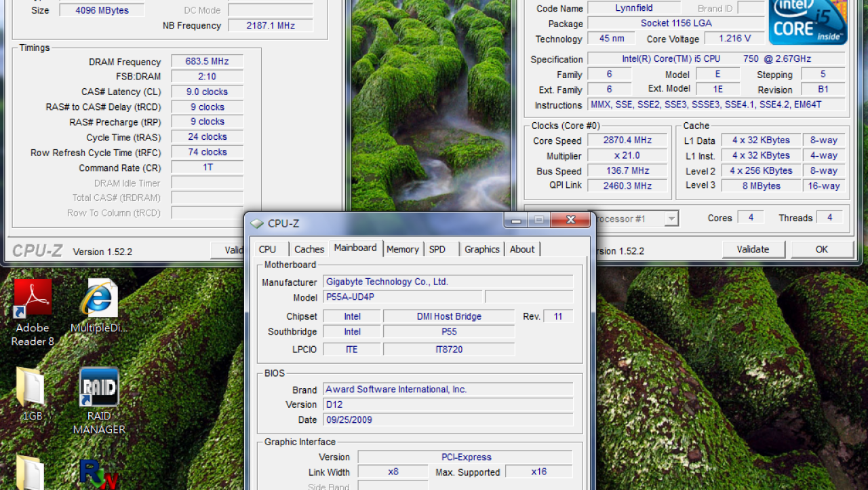Click the Revision value 'B1'
The image size is (868, 490).
tap(823, 89)
